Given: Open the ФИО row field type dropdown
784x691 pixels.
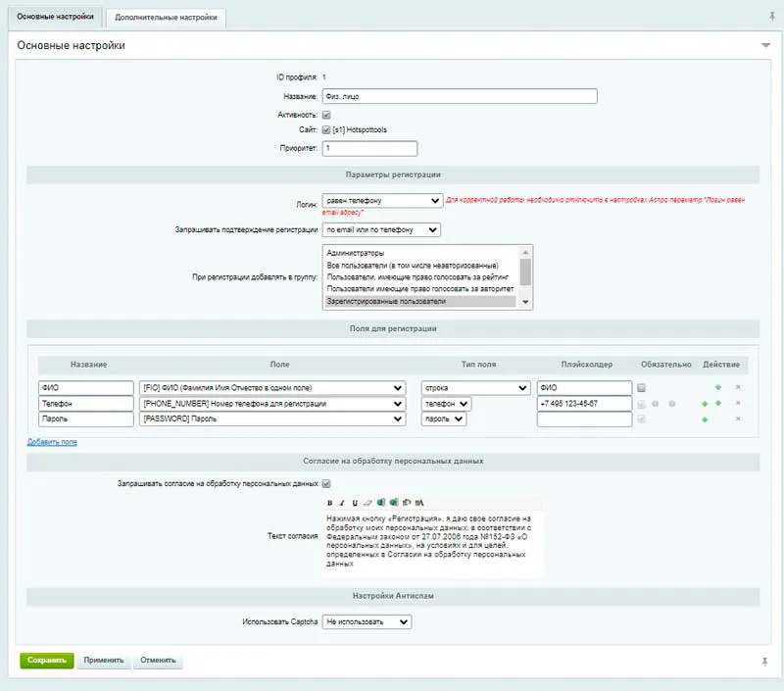Looking at the screenshot, I should coord(475,387).
